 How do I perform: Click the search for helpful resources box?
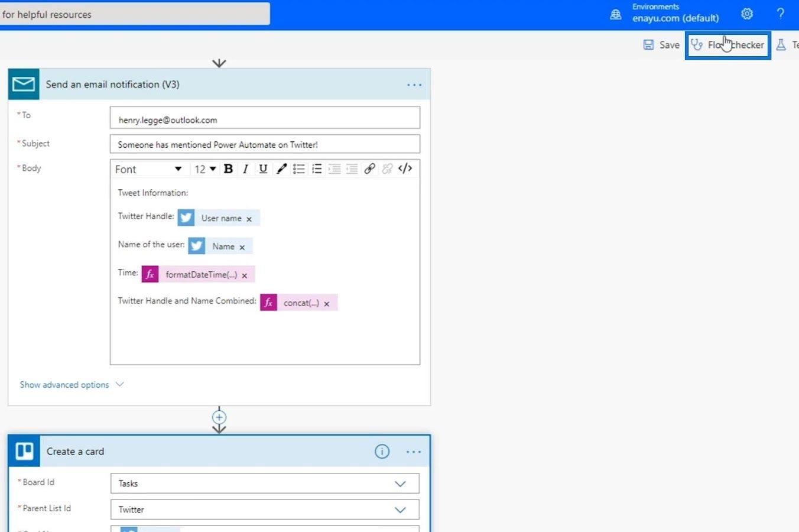(135, 14)
